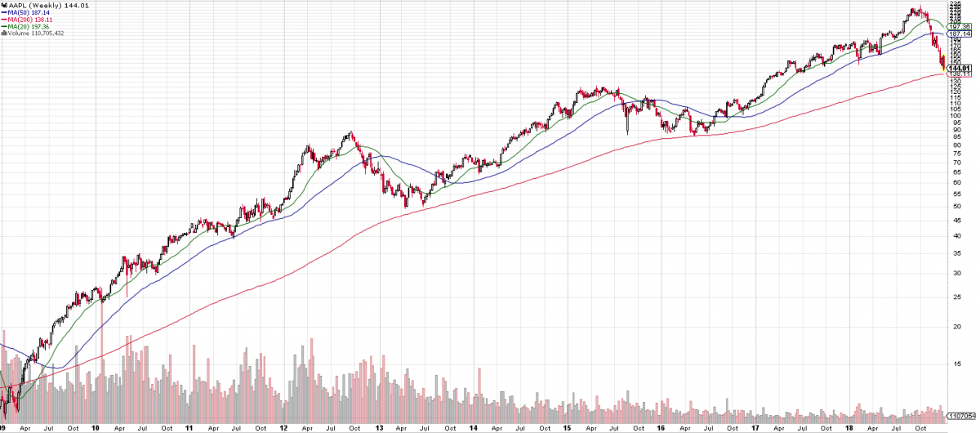Click the volume bars icon in legend
The height and width of the screenshot is (433, 980).
(x=4, y=33)
